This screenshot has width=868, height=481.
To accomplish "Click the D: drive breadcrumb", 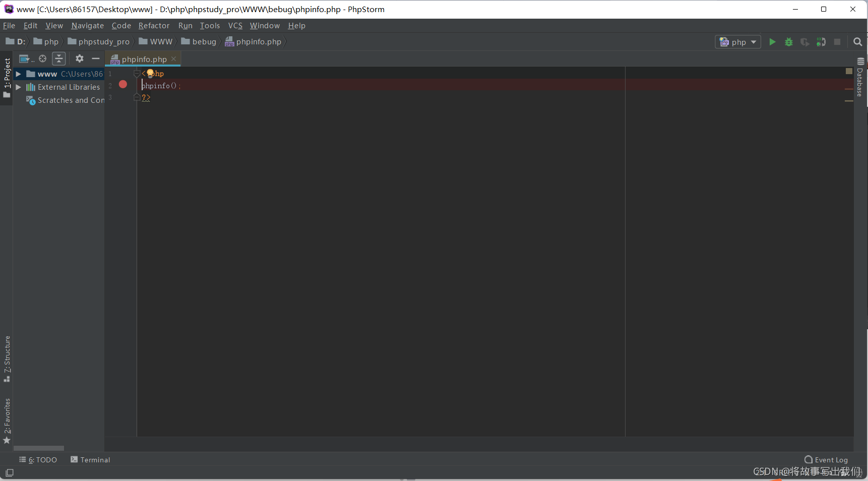I will pos(16,42).
